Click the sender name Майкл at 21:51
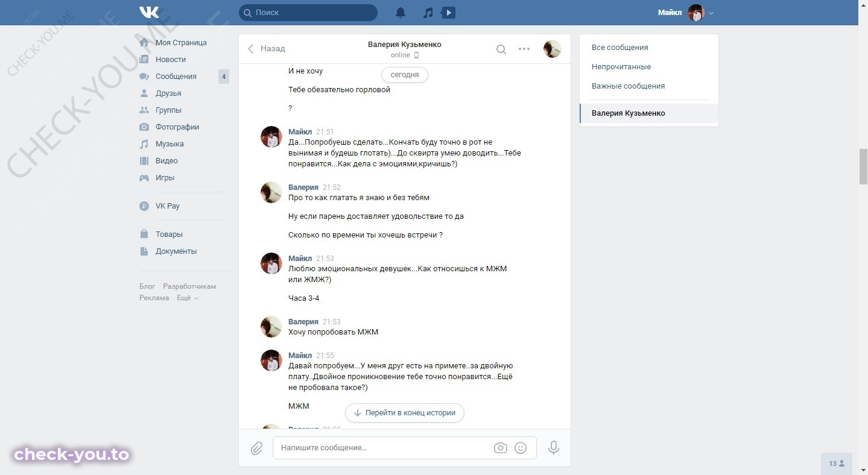 (x=300, y=132)
